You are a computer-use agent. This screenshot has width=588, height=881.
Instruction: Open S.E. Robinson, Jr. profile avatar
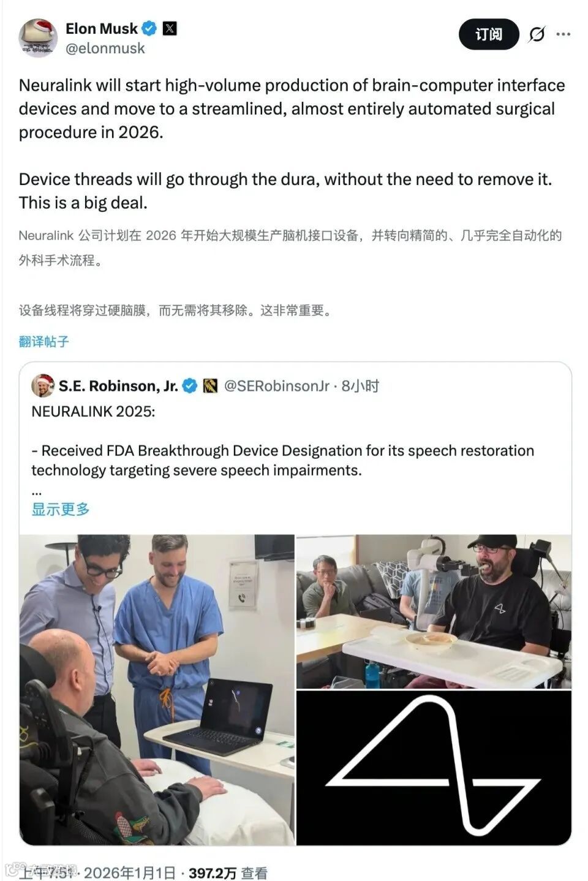click(x=42, y=386)
